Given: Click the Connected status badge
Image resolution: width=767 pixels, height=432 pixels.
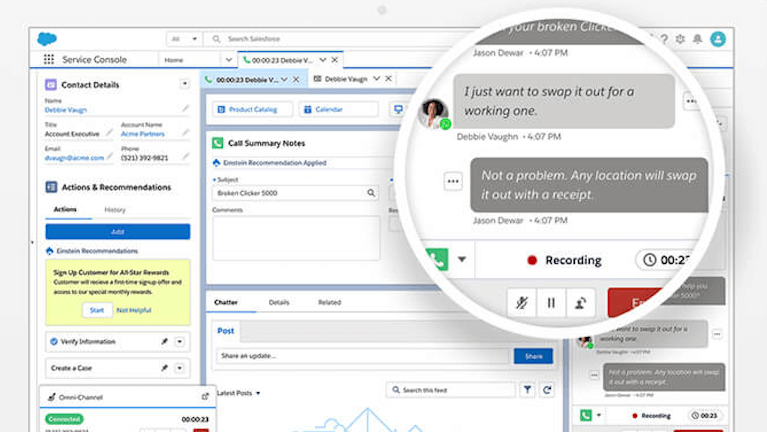Looking at the screenshot, I should [65, 419].
